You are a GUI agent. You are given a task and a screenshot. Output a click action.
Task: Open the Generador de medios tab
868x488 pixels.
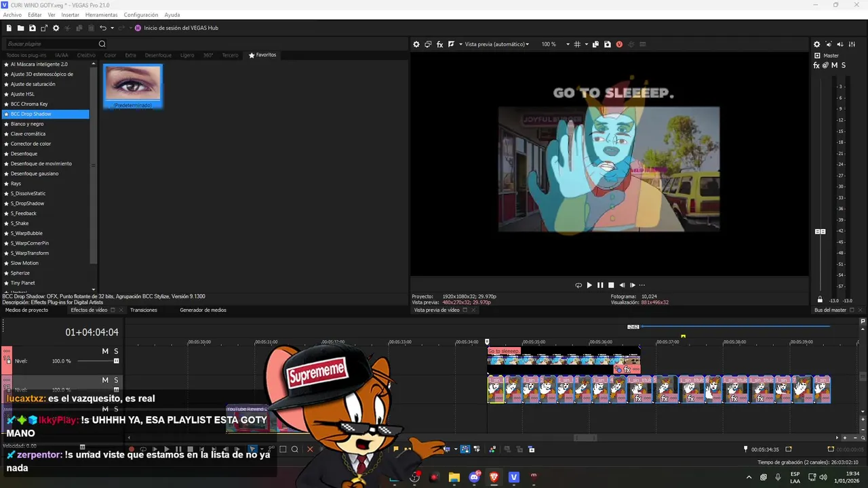[203, 310]
